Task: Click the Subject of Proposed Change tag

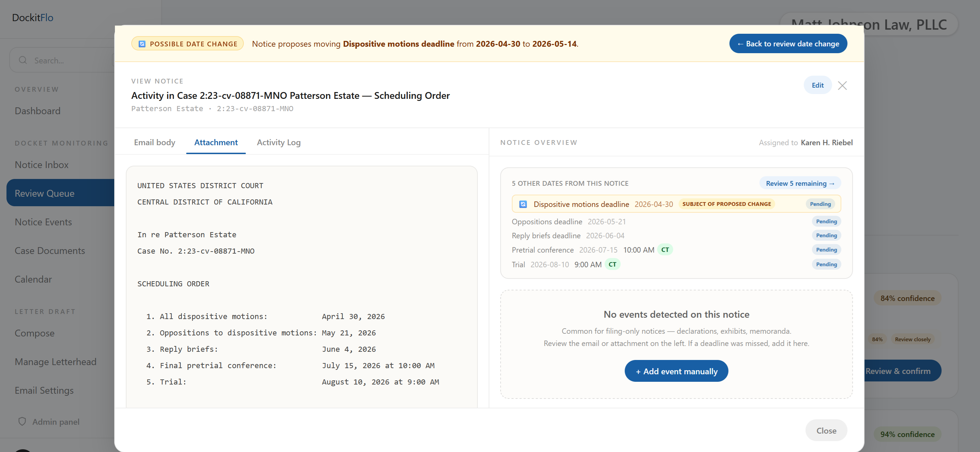Action: pos(727,204)
